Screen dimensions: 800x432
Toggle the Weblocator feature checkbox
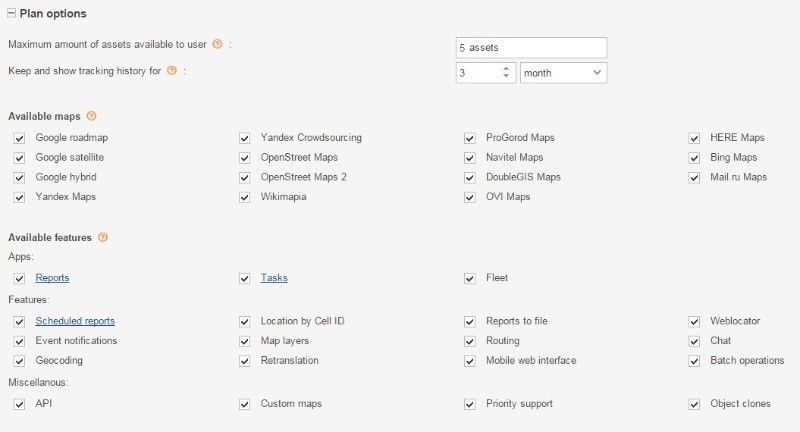pyautogui.click(x=695, y=322)
